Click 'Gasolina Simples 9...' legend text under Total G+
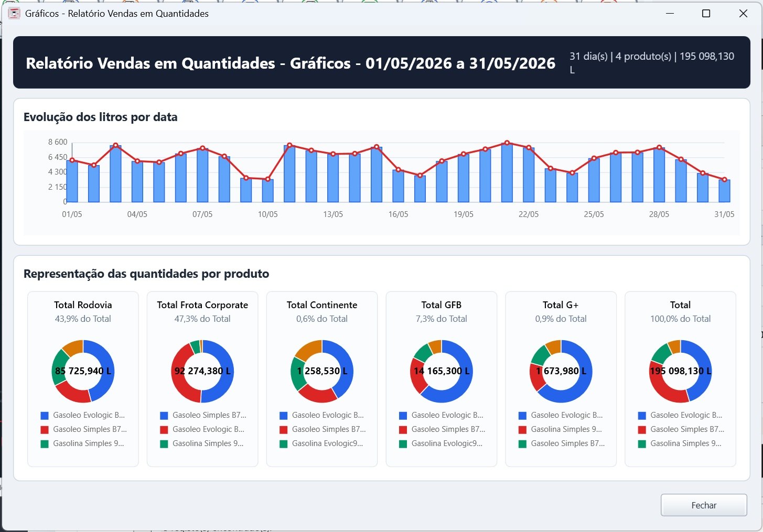 (566, 429)
